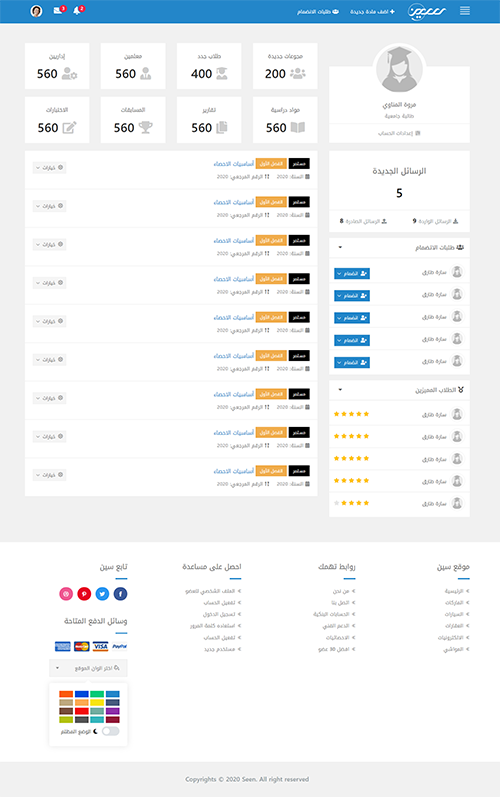The height and width of the screenshot is (797, 500).
Task: Open join requests menu item in header
Action: pyautogui.click(x=318, y=11)
